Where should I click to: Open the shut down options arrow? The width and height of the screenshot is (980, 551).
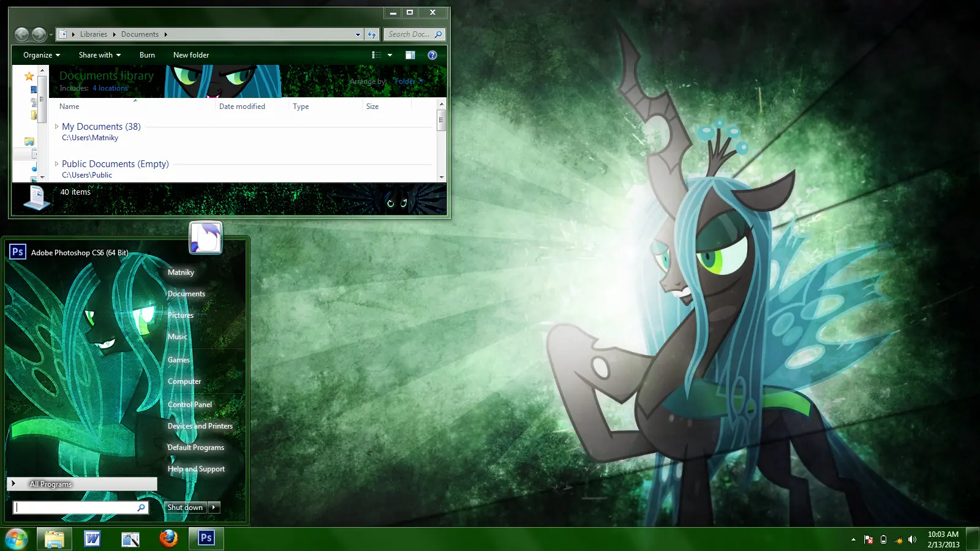click(214, 507)
